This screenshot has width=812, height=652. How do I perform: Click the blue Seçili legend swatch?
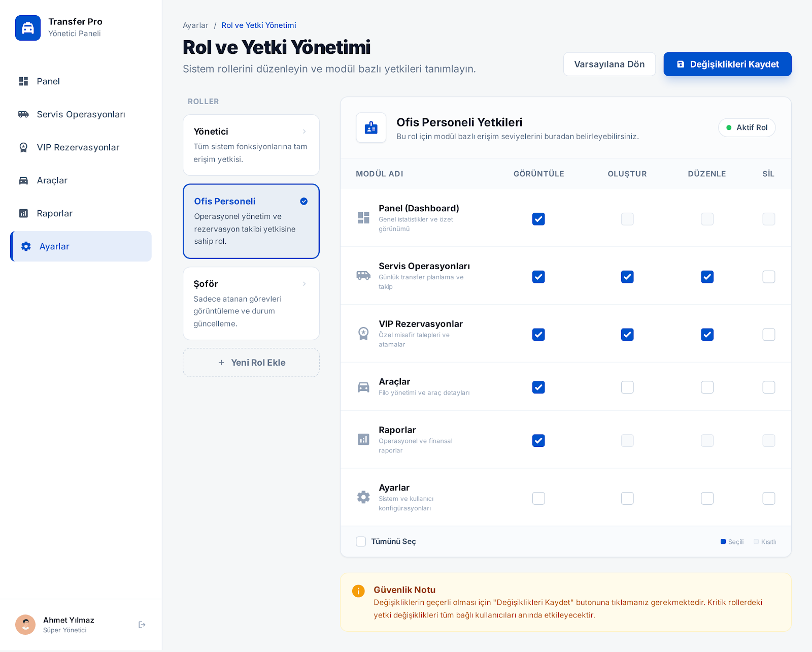coord(723,542)
